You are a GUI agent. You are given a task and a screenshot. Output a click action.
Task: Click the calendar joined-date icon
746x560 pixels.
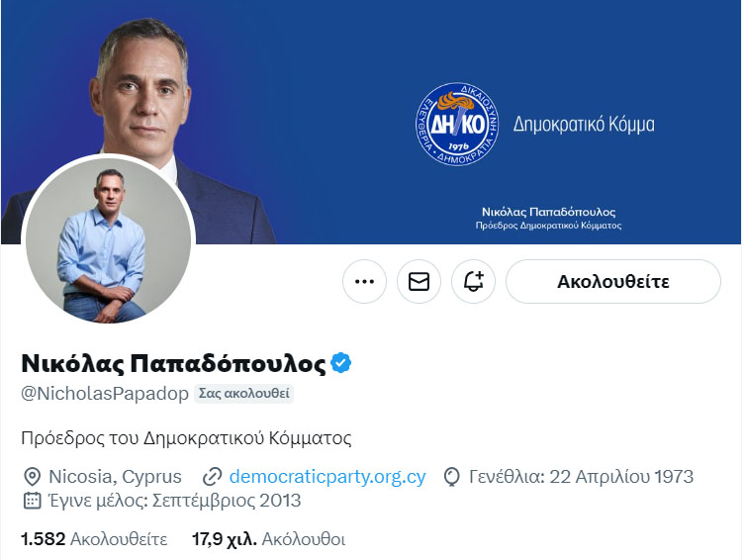(x=32, y=501)
